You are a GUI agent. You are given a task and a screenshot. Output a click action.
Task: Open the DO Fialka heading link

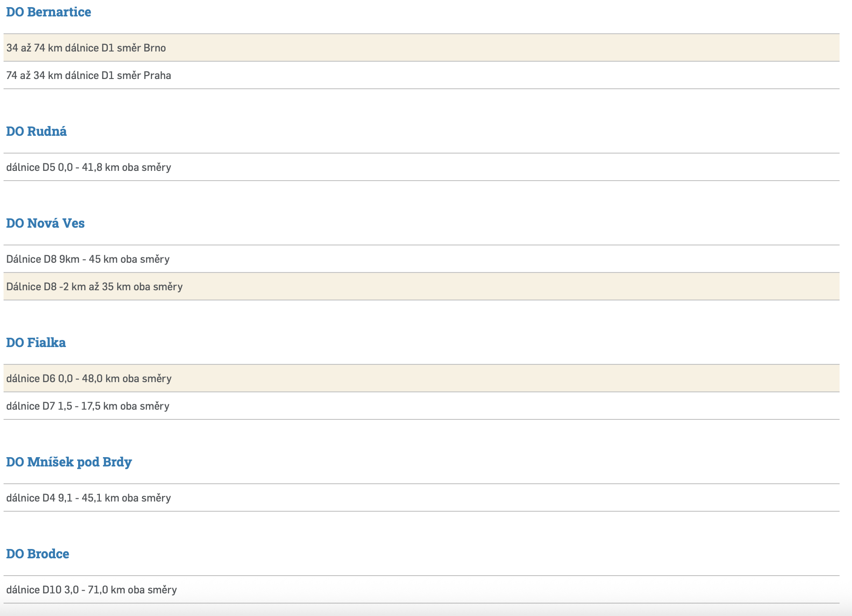click(36, 343)
